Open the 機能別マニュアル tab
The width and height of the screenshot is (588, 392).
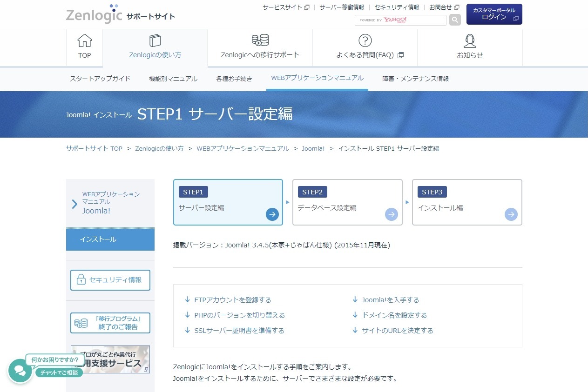(173, 79)
